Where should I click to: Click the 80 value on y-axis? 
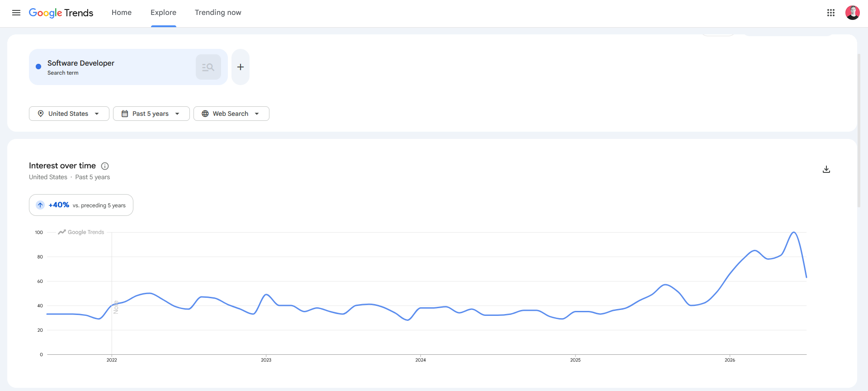[40, 257]
